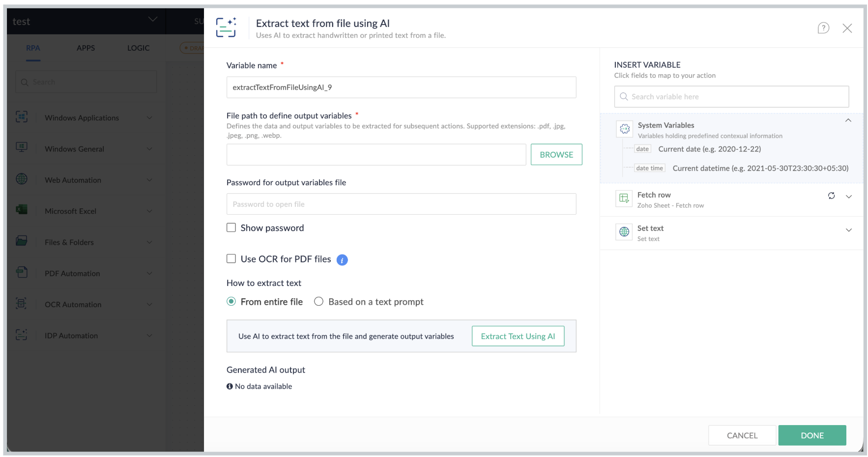
Task: Expand the Set text variable group
Action: pyautogui.click(x=848, y=230)
